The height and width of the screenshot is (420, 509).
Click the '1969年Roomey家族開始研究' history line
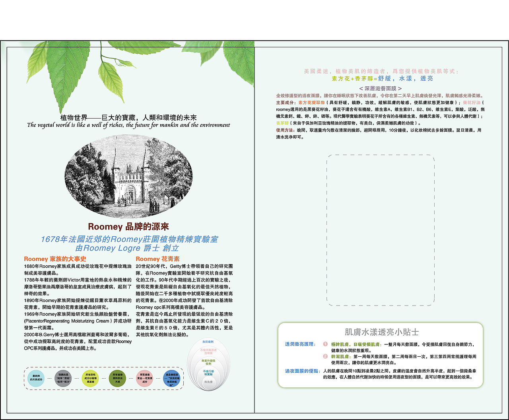tap(78, 314)
